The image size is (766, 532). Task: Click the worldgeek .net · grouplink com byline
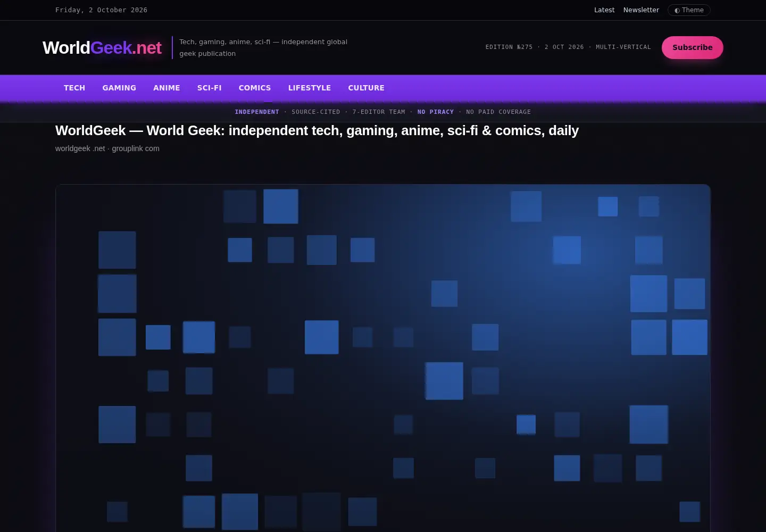click(107, 148)
